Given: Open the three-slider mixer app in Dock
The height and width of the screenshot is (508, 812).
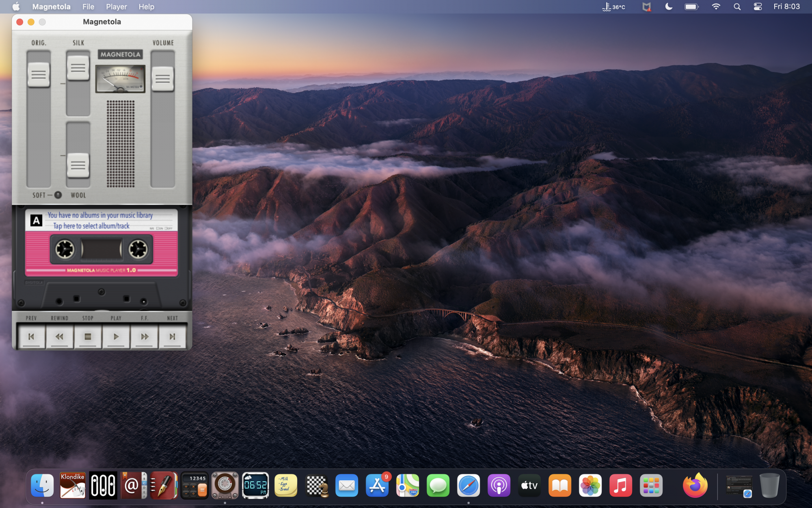Looking at the screenshot, I should pyautogui.click(x=103, y=485).
